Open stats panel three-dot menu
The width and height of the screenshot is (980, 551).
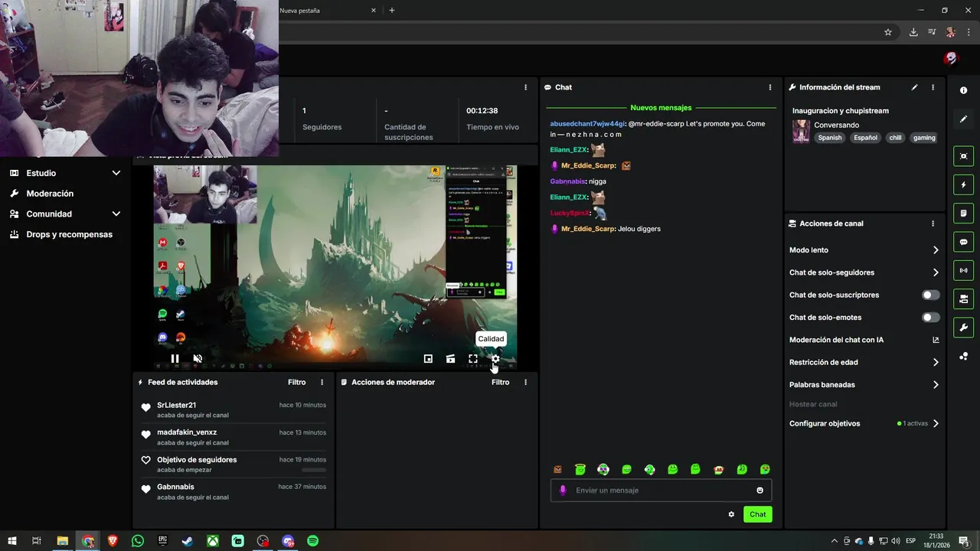(x=525, y=87)
